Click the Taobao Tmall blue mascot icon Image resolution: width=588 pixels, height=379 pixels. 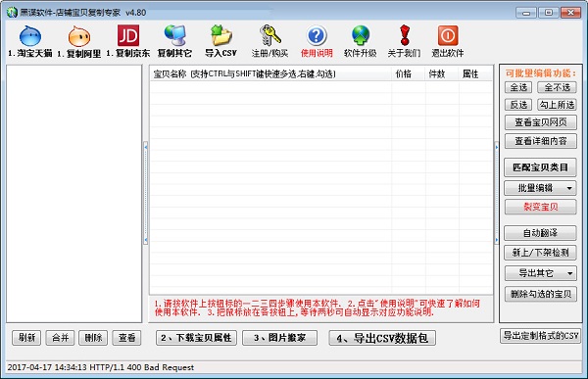[30, 35]
